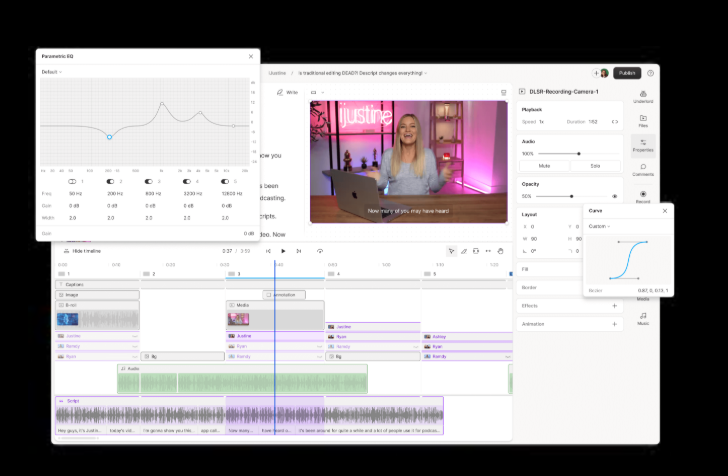
Task: Click the blue selected EQ node on curve
Action: [110, 137]
